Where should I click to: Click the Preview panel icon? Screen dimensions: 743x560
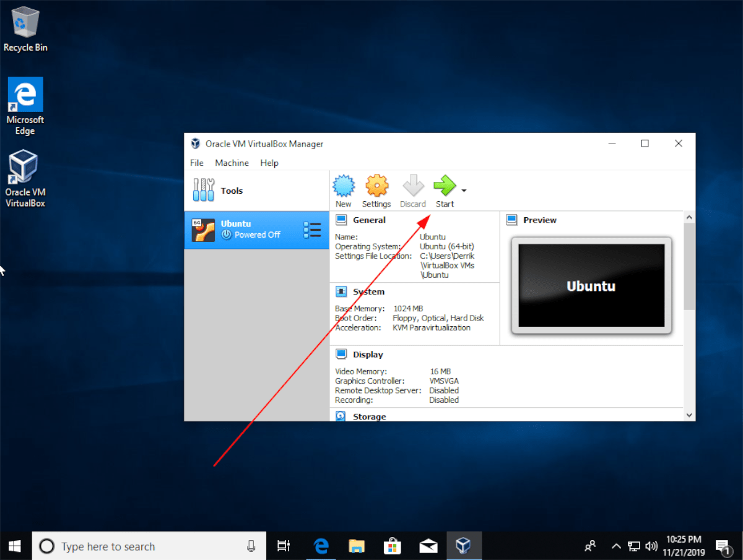point(512,220)
